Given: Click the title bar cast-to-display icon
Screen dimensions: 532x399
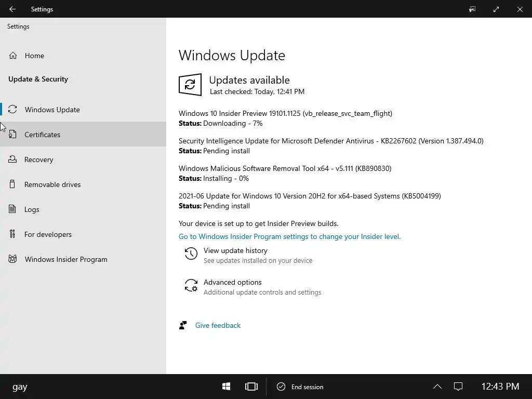Looking at the screenshot, I should [x=472, y=9].
